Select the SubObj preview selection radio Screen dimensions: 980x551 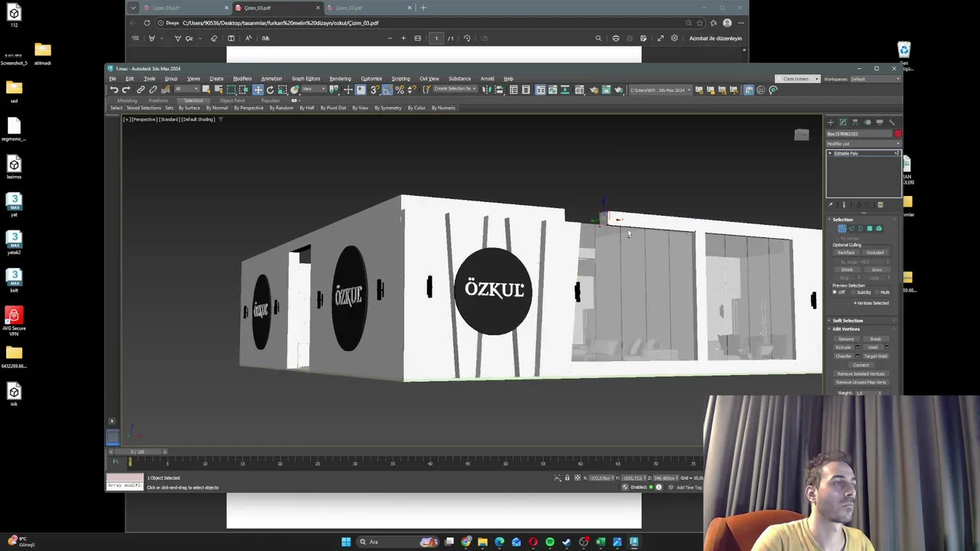[854, 292]
